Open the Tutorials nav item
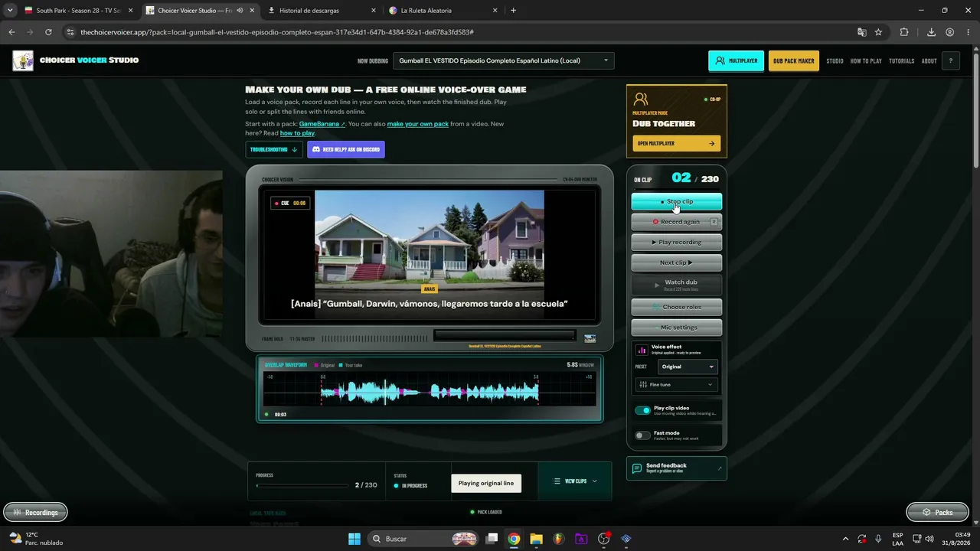The width and height of the screenshot is (980, 551). click(x=901, y=61)
